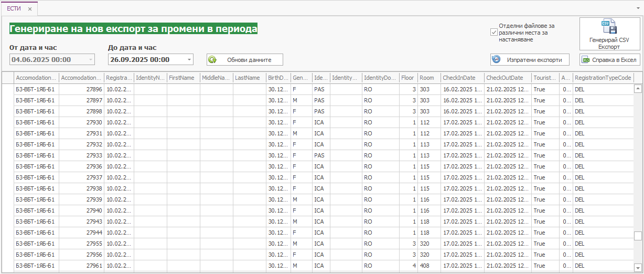Click the green XLS icon on Справка в Ексел
This screenshot has height=274, width=644.
point(585,60)
